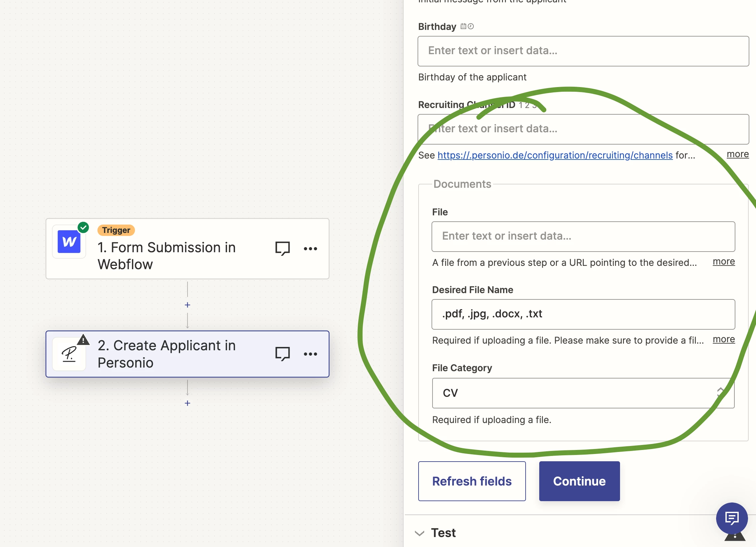Click the 'Birthday of the applicant' help text

[x=472, y=77]
